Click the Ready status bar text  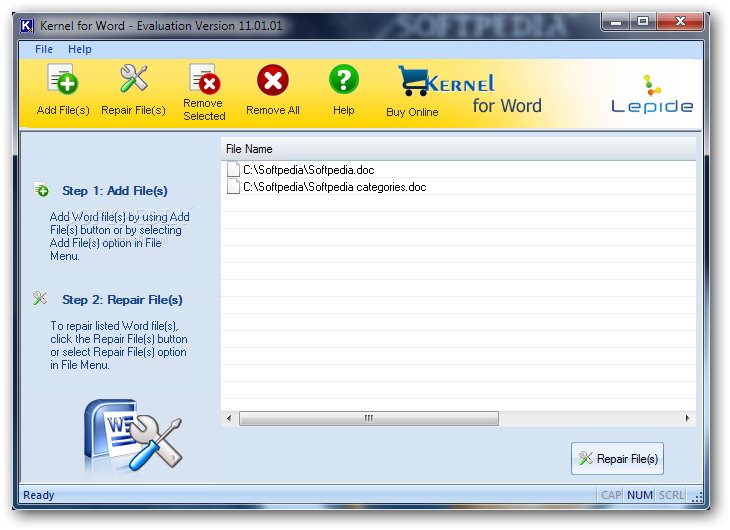point(39,495)
